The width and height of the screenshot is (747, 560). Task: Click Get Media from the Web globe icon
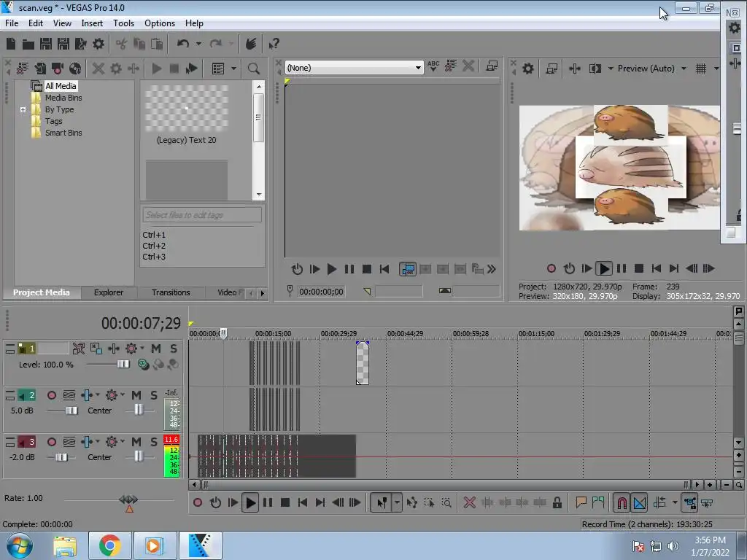coord(75,69)
